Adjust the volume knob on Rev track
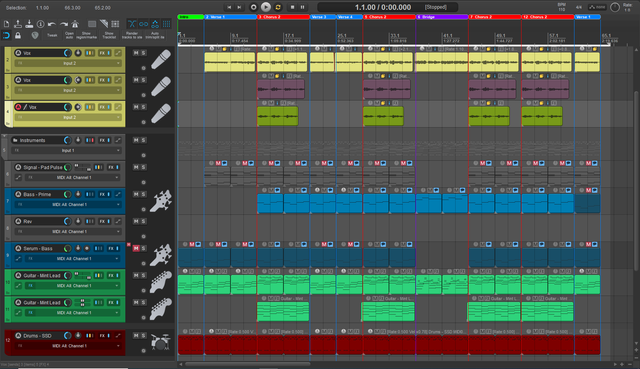Viewport: 640px width, 369px height. coord(67,221)
